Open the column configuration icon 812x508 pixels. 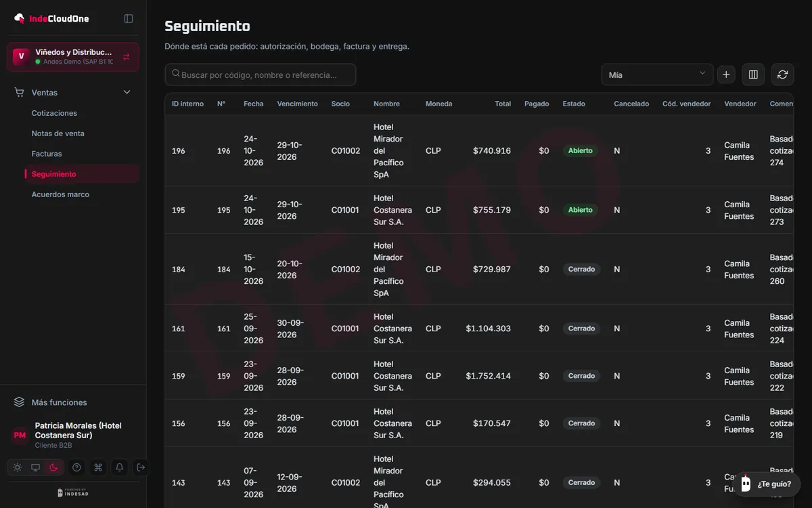753,75
